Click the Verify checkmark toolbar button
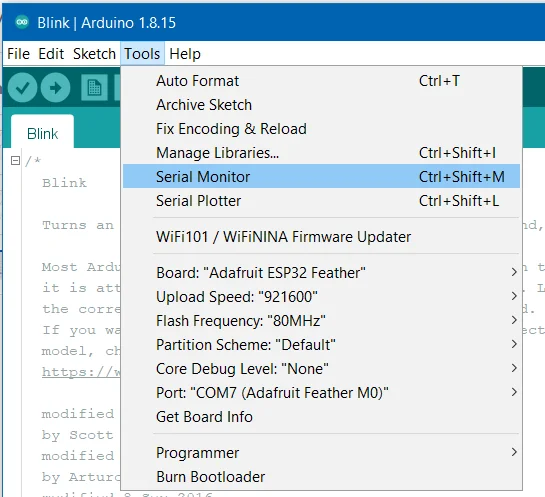This screenshot has height=497, width=545. (x=23, y=88)
